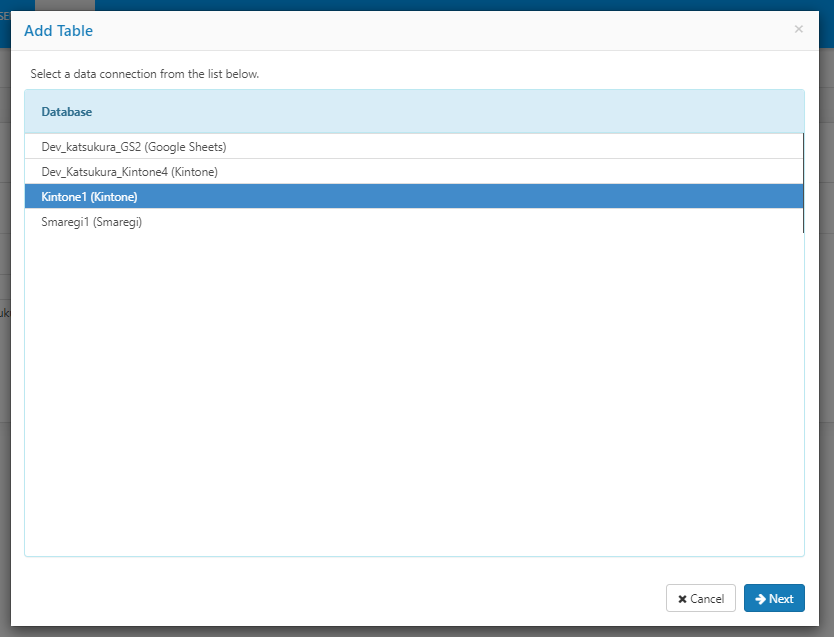Select Dev_katsukura_GS2 (Google Sheets) connection
Screen dimensions: 834x637
coord(414,146)
